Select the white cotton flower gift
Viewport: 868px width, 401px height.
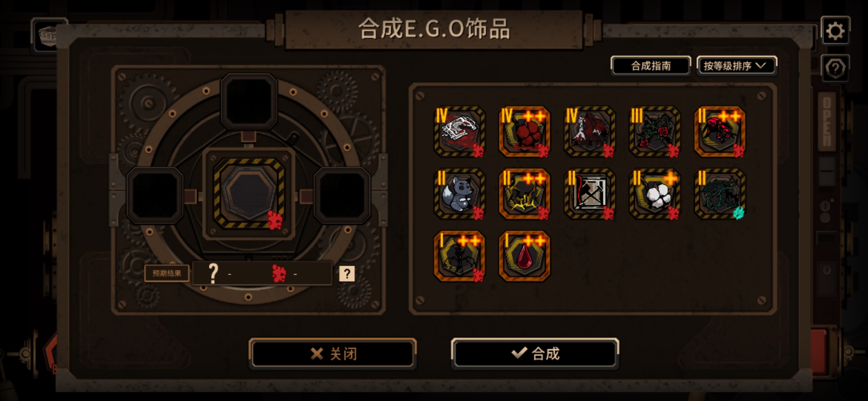pos(655,194)
